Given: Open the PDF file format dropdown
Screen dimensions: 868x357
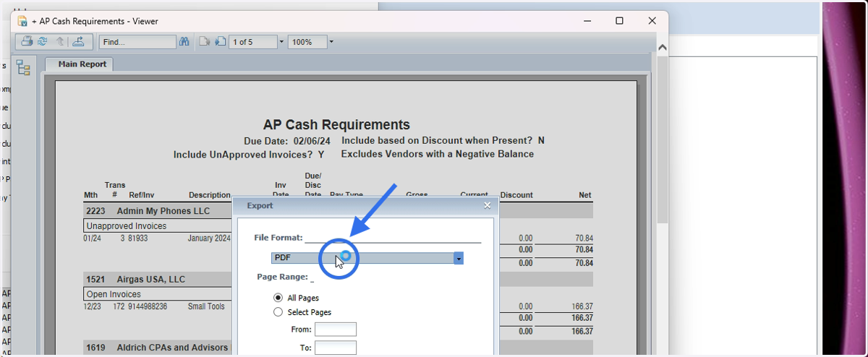Looking at the screenshot, I should coord(367,258).
